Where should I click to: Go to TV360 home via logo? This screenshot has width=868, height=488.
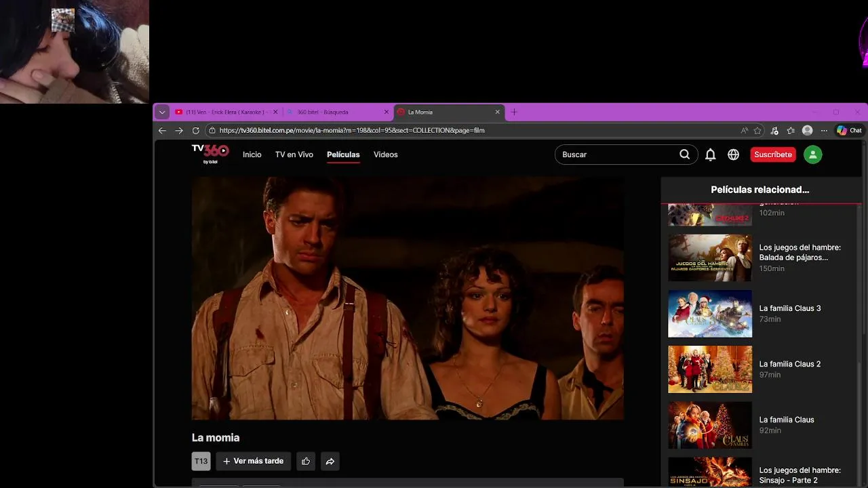click(210, 154)
